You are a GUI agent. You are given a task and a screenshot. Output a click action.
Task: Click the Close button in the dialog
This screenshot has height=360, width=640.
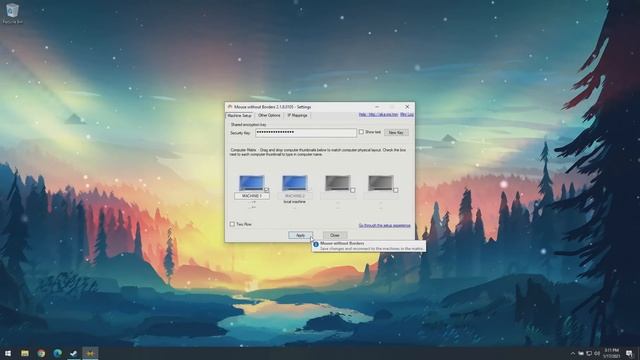click(335, 235)
